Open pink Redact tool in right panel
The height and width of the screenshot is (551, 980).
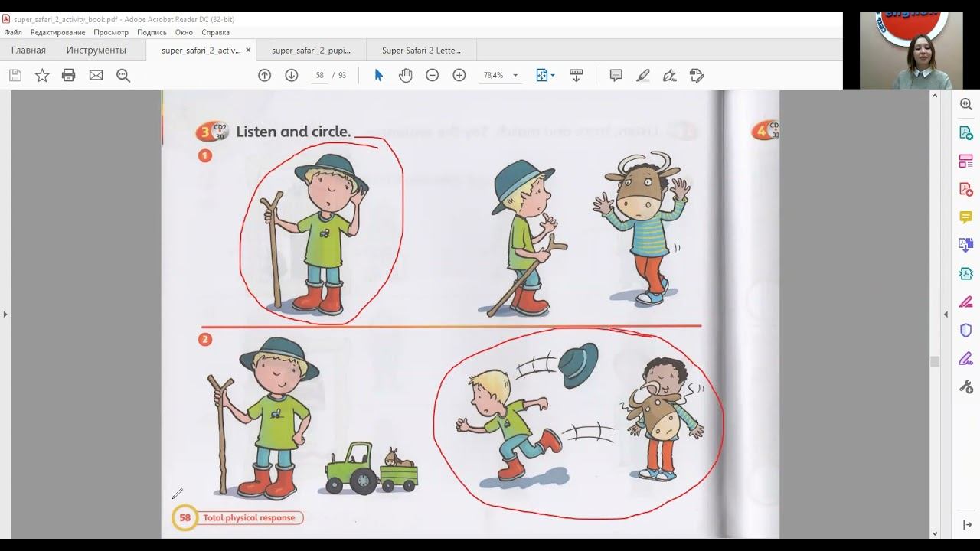coord(965,302)
